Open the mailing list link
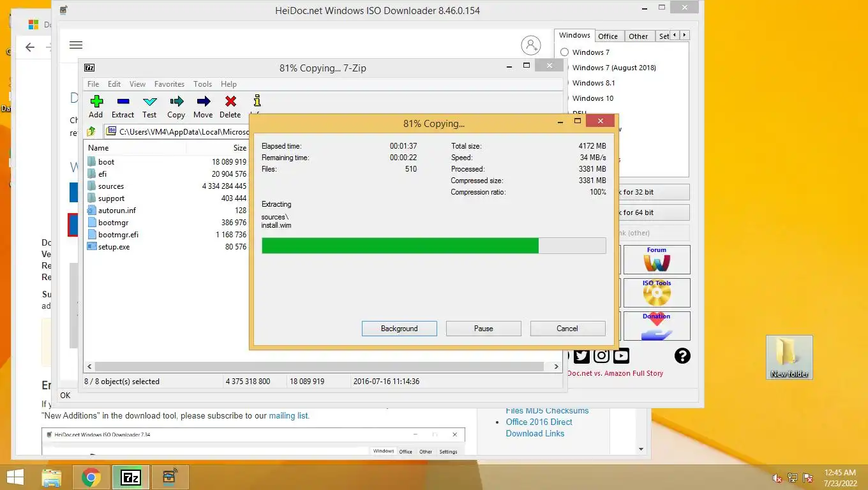This screenshot has width=868, height=490. pyautogui.click(x=288, y=415)
